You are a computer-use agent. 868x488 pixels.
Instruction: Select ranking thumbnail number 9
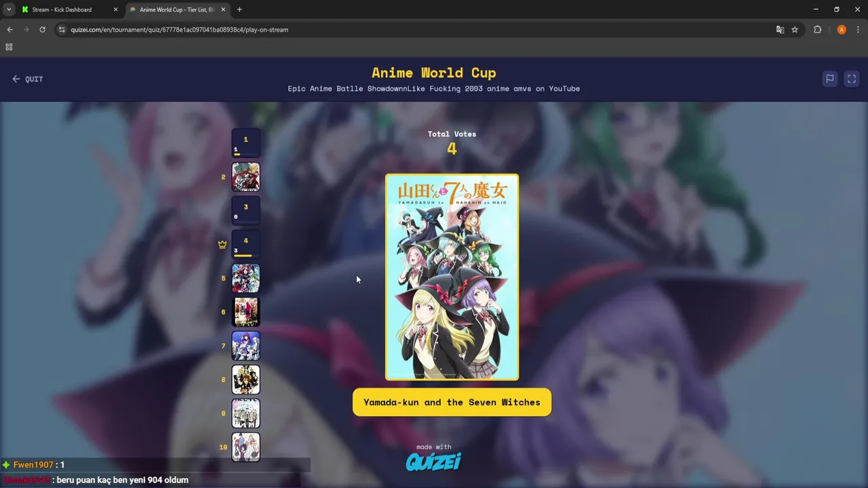click(x=245, y=413)
